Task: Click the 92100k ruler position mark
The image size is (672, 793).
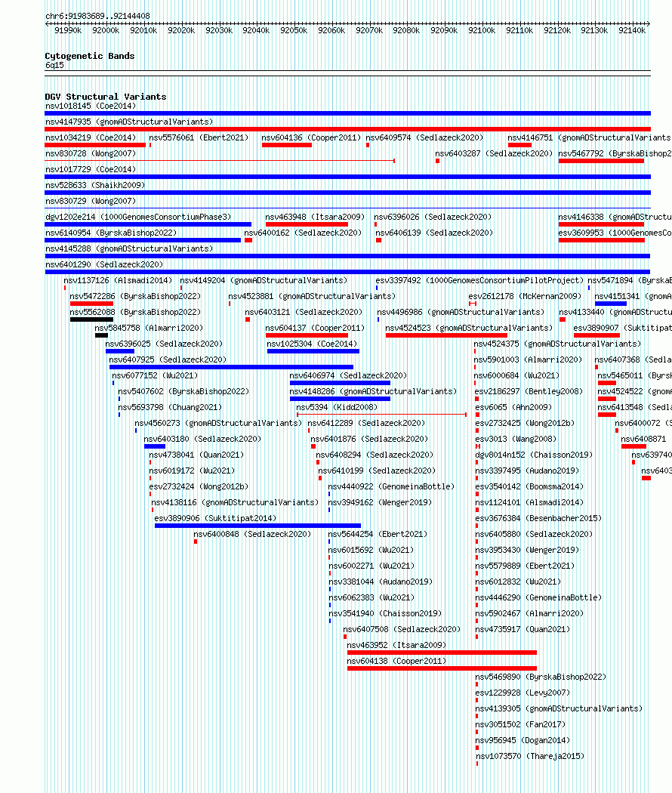Action: click(x=482, y=30)
